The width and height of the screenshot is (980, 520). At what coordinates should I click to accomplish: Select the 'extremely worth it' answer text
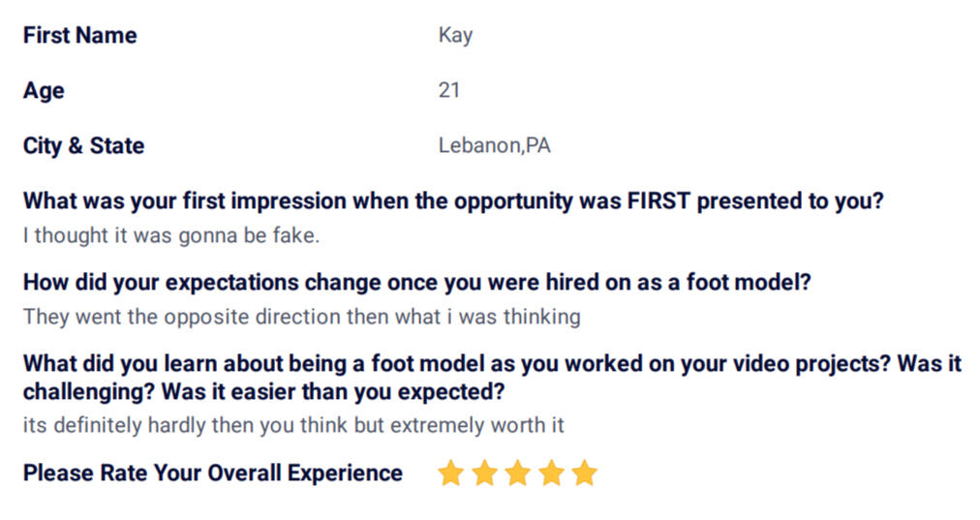pyautogui.click(x=476, y=426)
